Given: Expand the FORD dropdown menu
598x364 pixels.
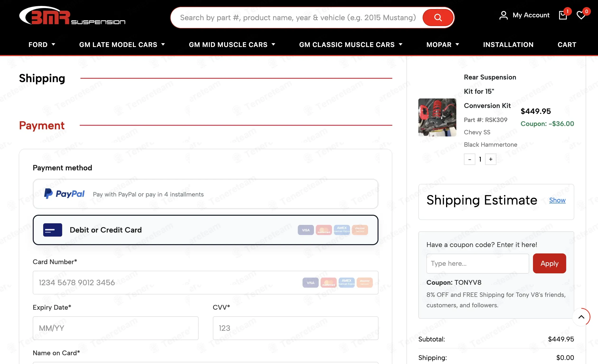Looking at the screenshot, I should point(42,45).
